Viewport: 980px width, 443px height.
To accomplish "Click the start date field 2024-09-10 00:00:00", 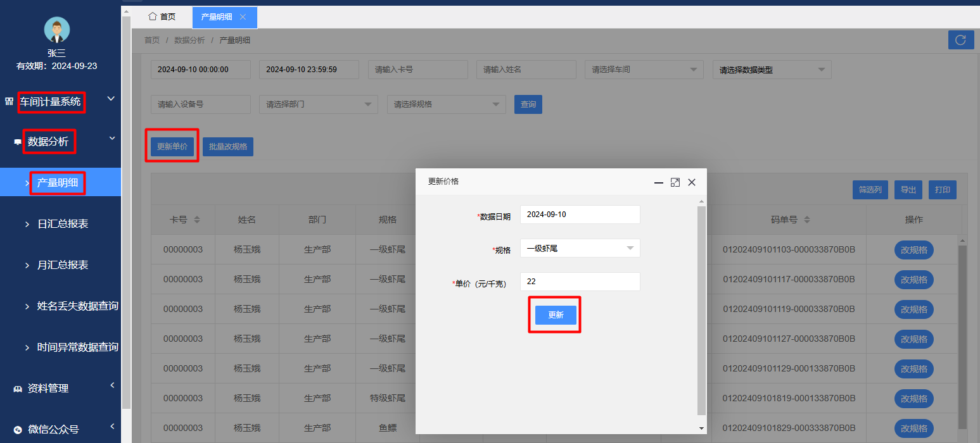I will [201, 70].
